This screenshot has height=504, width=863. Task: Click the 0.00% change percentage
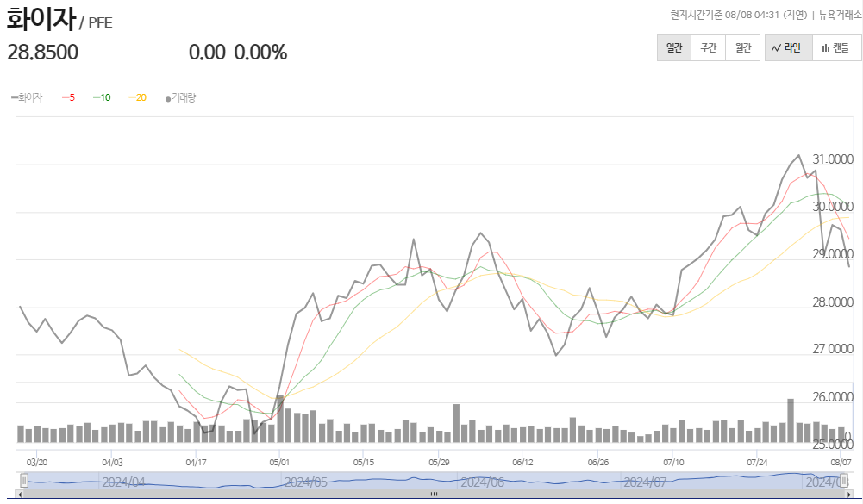(260, 53)
